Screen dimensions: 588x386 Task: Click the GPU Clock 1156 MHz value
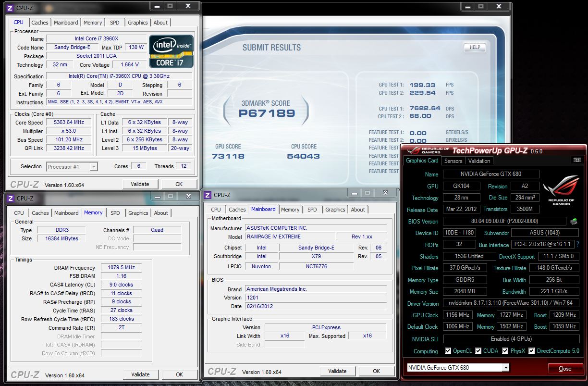pos(457,315)
